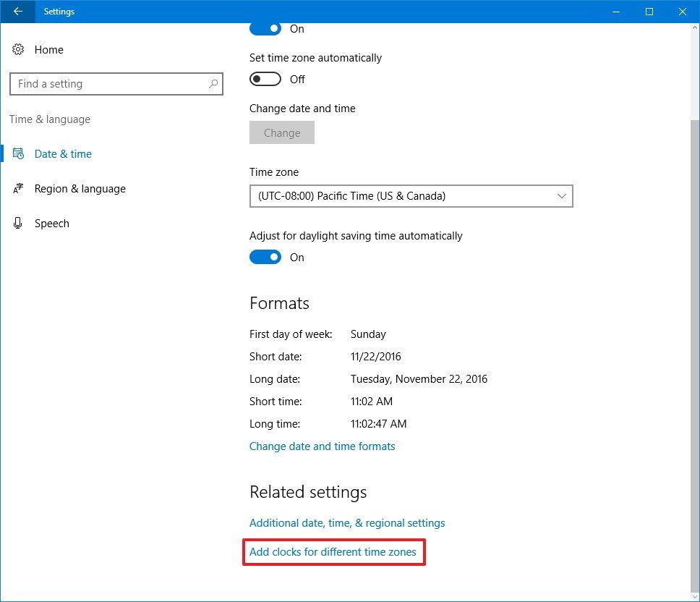Click the Home gear icon
Viewport: 700px width, 602px height.
coord(18,49)
